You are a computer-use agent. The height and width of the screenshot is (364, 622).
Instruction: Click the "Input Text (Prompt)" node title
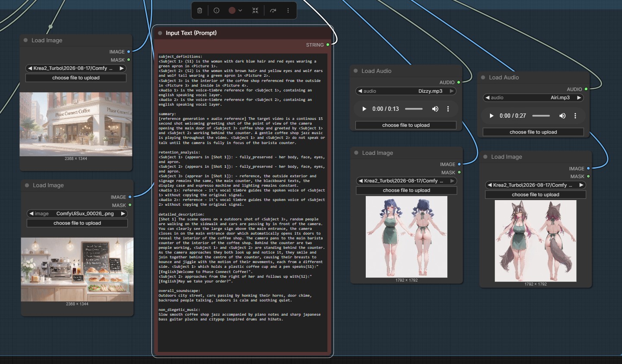191,33
